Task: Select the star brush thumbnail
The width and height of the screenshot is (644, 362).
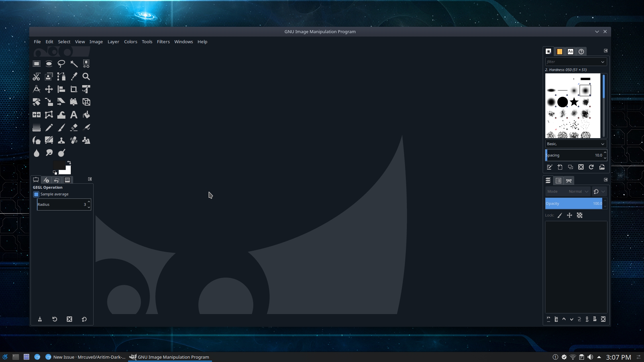Action: coord(574,102)
